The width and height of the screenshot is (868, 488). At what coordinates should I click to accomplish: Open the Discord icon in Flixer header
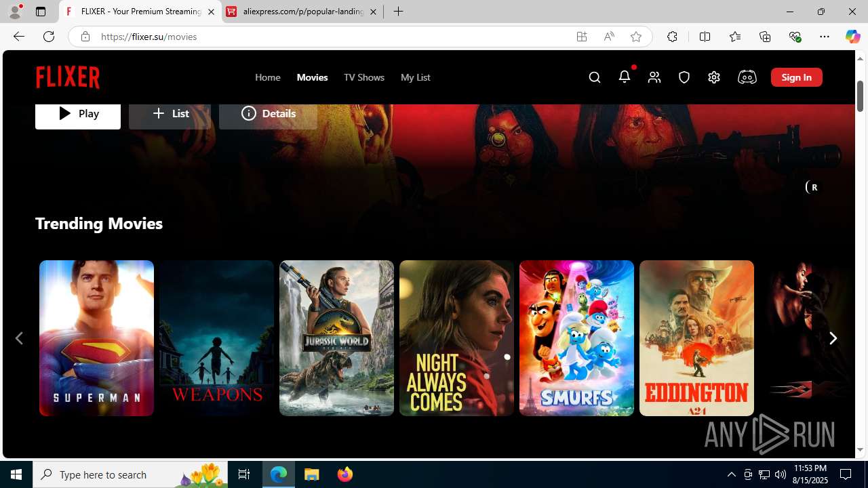(x=747, y=77)
